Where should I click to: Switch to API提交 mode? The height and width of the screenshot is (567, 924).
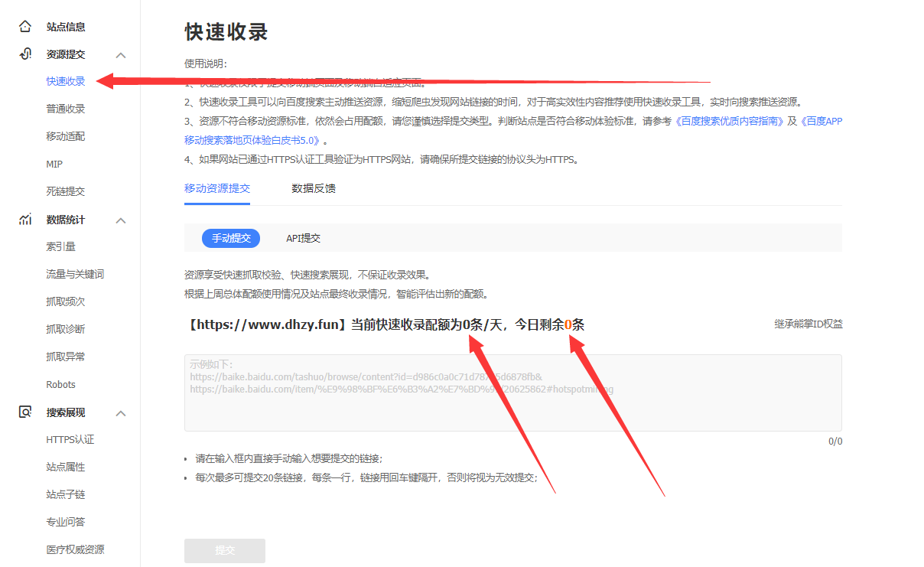pos(303,238)
